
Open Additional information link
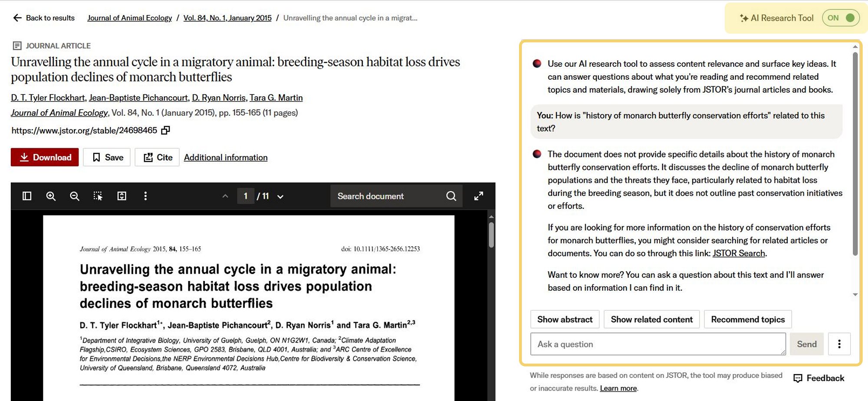click(226, 157)
